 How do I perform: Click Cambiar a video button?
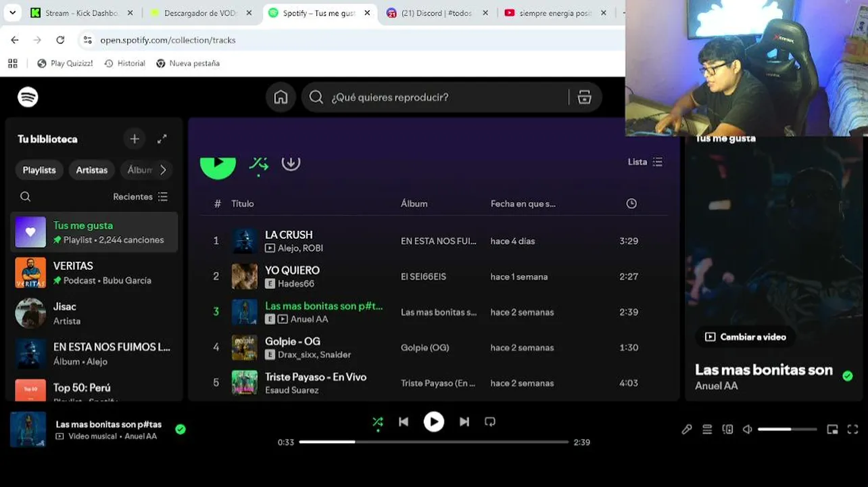745,337
